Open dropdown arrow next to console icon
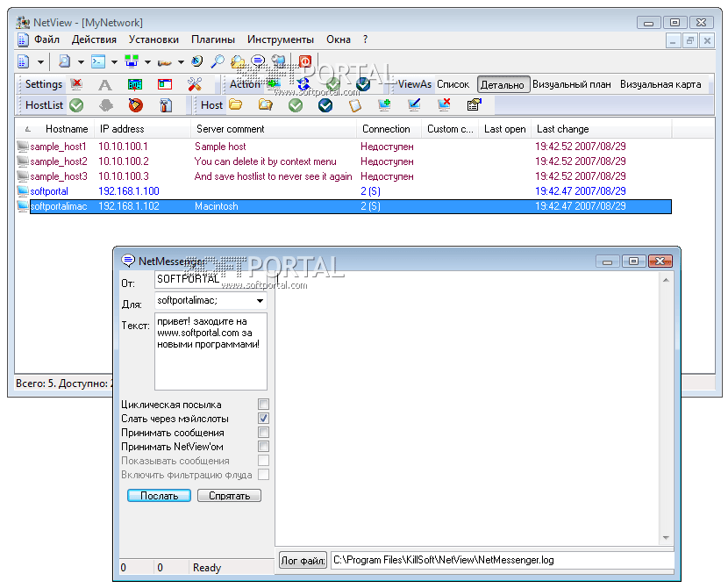Image resolution: width=728 pixels, height=588 pixels. (x=114, y=61)
